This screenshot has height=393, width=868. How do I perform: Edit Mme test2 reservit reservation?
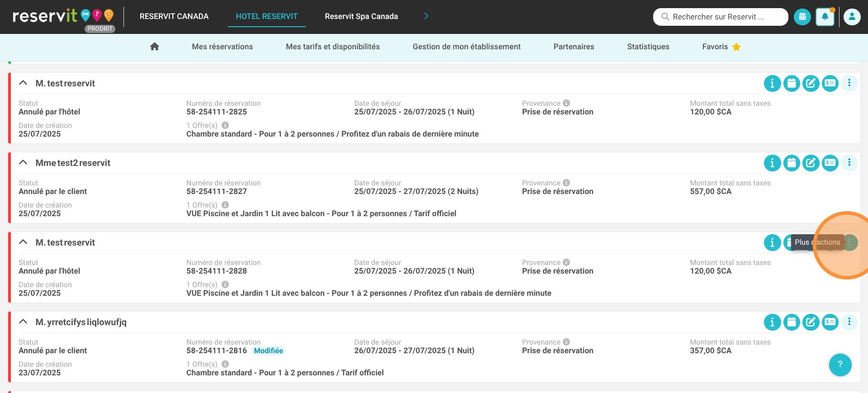[x=811, y=163]
